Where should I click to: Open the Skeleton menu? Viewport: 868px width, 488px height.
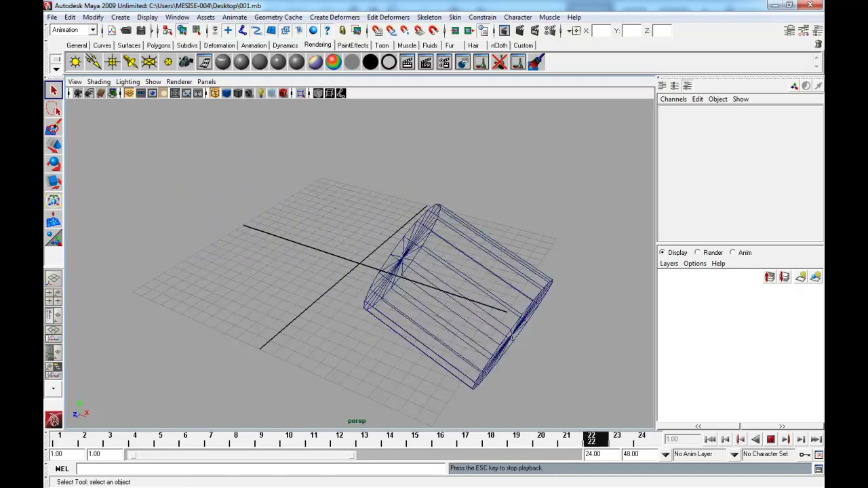point(429,17)
